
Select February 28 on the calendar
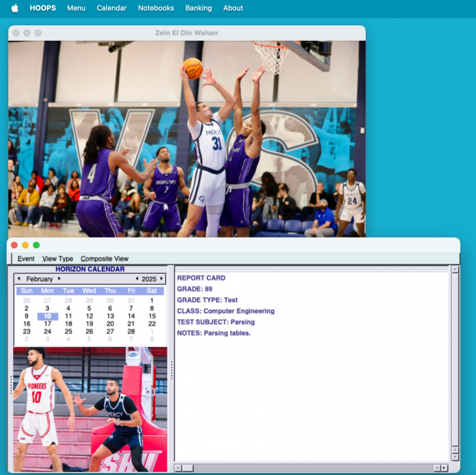[x=131, y=331]
